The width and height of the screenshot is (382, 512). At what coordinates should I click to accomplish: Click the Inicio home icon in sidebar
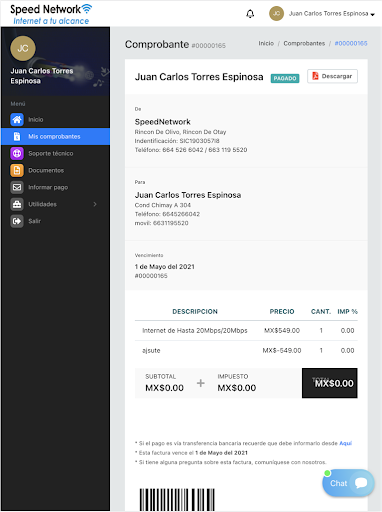(x=17, y=119)
